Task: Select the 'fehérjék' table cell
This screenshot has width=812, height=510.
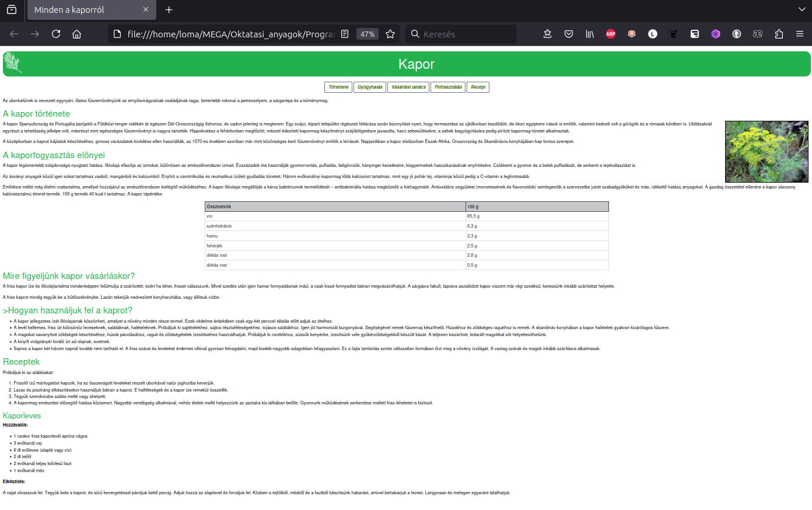Action: coord(335,246)
